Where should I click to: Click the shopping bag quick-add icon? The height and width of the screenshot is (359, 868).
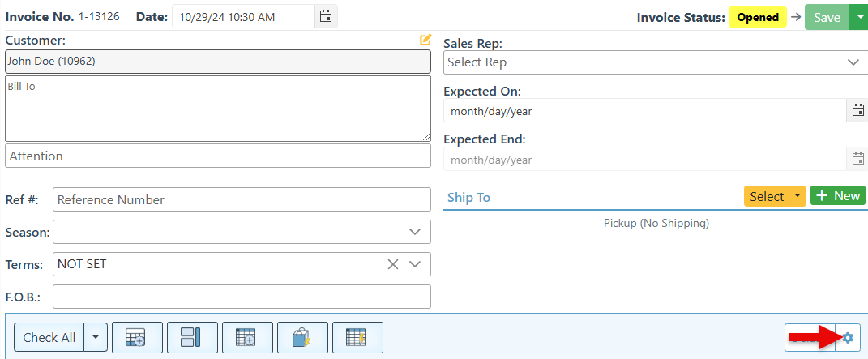click(x=302, y=337)
